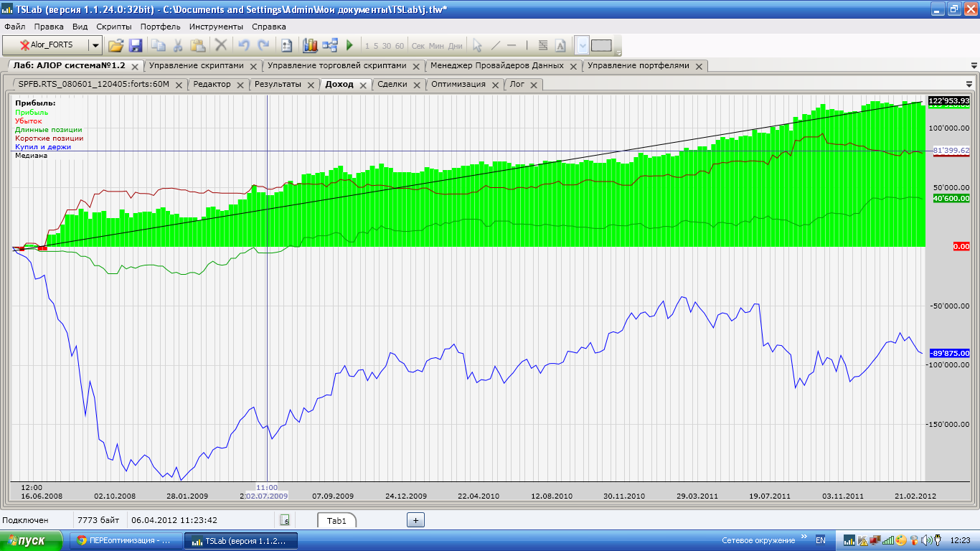This screenshot has width=980, height=551.
Task: Click the network diagram toolbar icon
Action: point(330,45)
